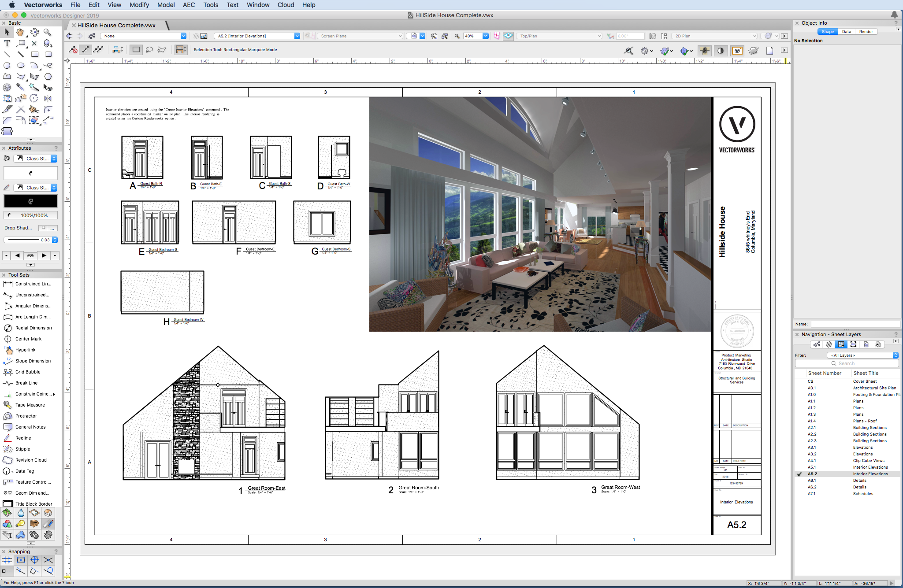The image size is (903, 588).
Task: Open the AEC menu
Action: [189, 5]
